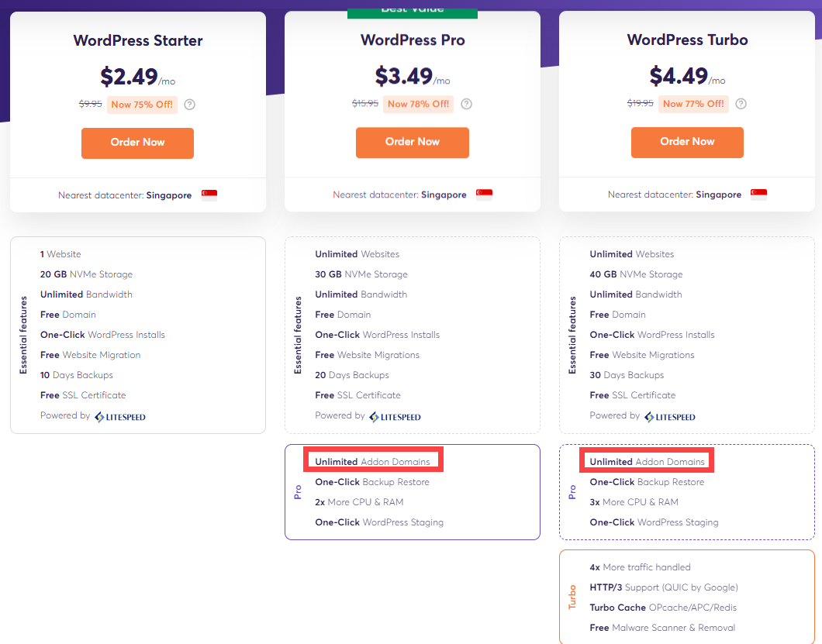The width and height of the screenshot is (822, 644).
Task: Select Unlimited Addon Domains in Turbo plan
Action: (647, 462)
